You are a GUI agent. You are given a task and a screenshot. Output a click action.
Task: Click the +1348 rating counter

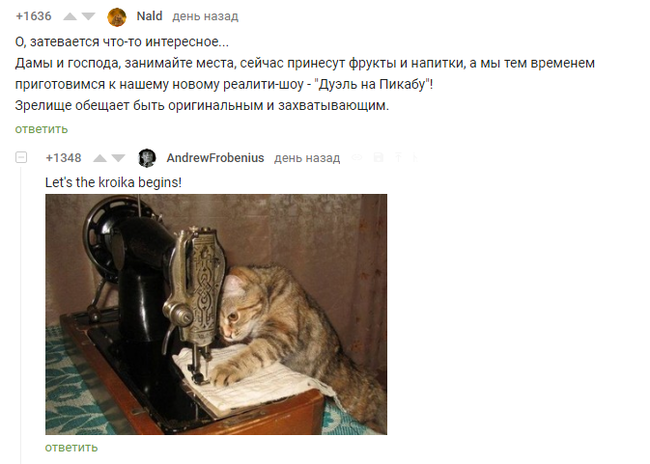(63, 158)
